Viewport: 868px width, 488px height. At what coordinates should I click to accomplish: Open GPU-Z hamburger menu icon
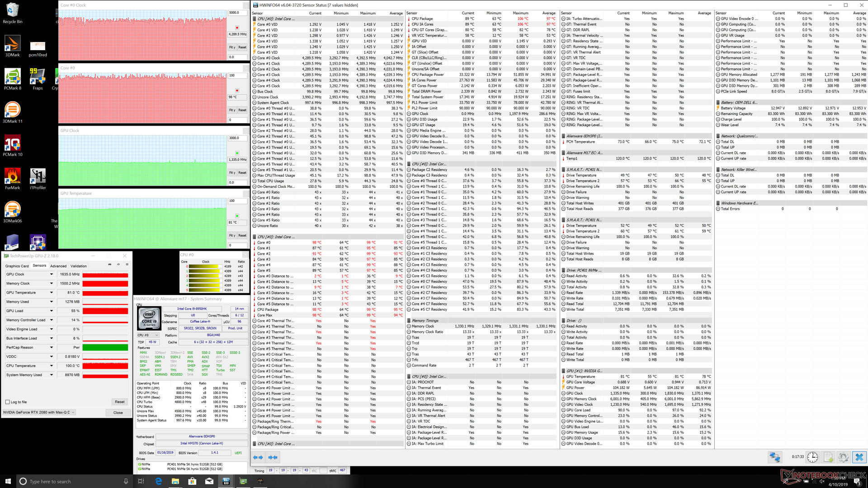[x=127, y=265]
